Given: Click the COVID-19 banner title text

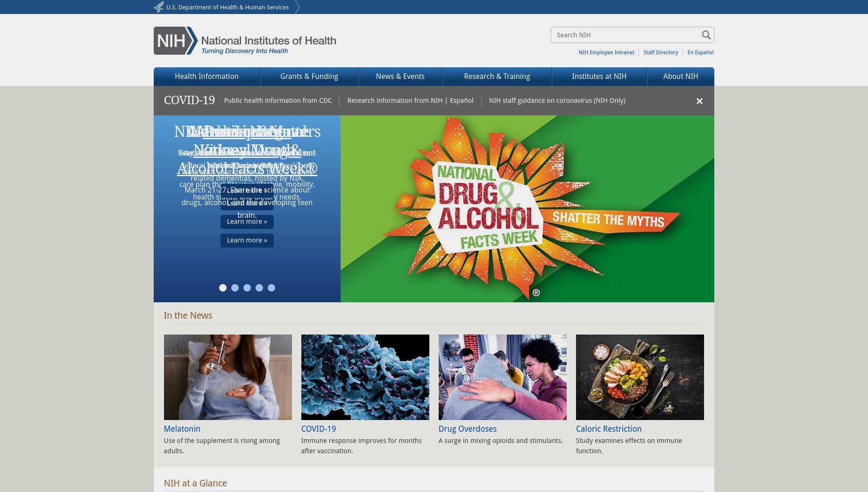Looking at the screenshot, I should tap(189, 100).
